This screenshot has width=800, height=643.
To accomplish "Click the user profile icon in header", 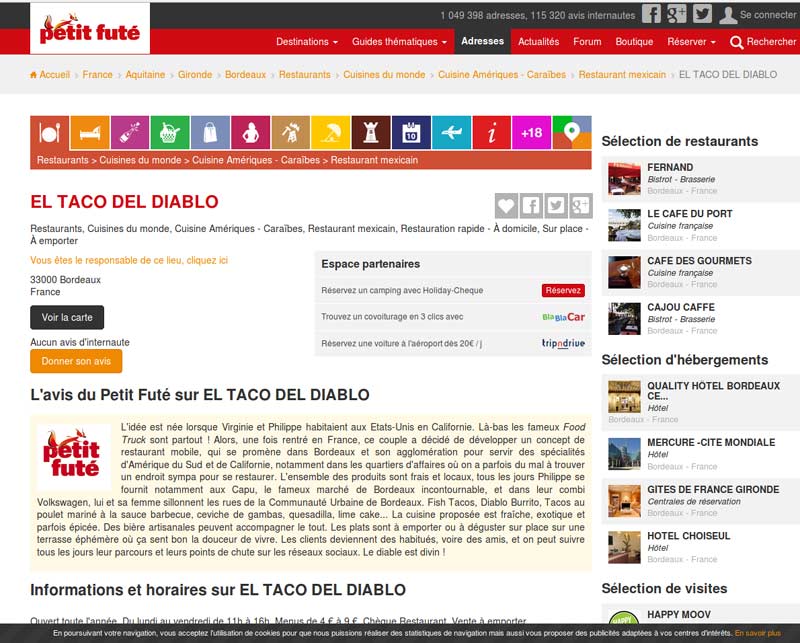I will [x=728, y=15].
